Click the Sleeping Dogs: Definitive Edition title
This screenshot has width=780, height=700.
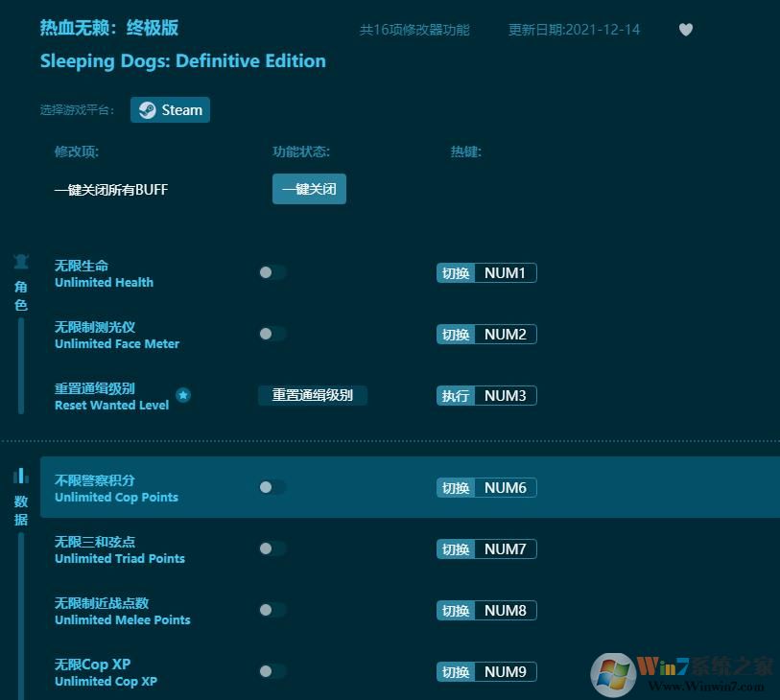coord(183,61)
